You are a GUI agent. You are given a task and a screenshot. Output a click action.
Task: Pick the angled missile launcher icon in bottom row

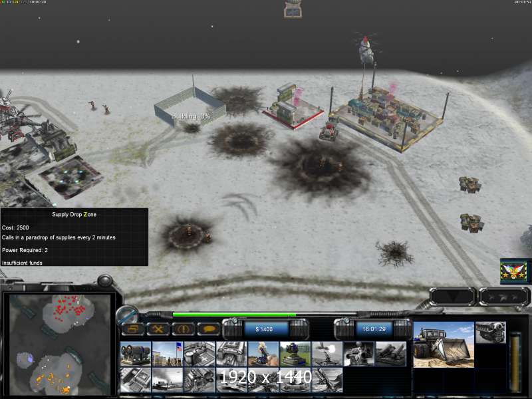[327, 380]
